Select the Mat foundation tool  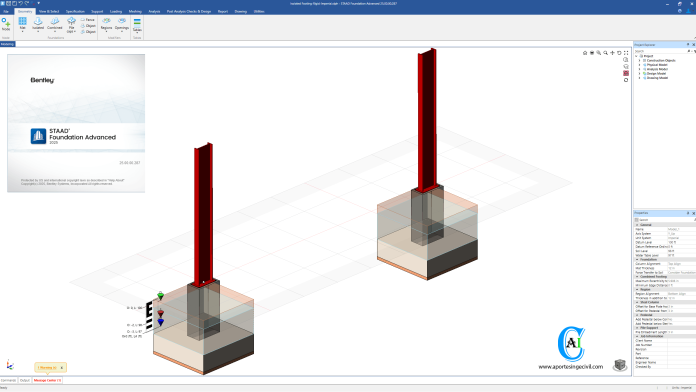coord(22,24)
